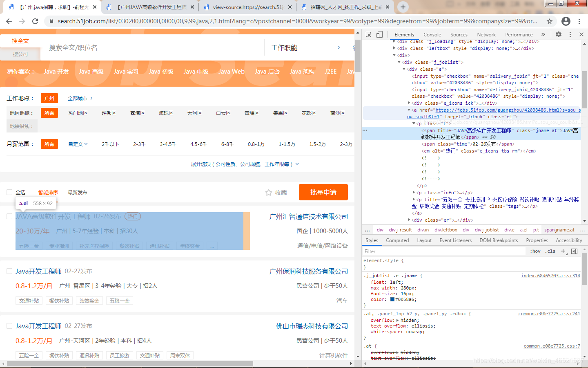Tick the 全选 checkbox
This screenshot has width=588, height=368.
point(9,192)
